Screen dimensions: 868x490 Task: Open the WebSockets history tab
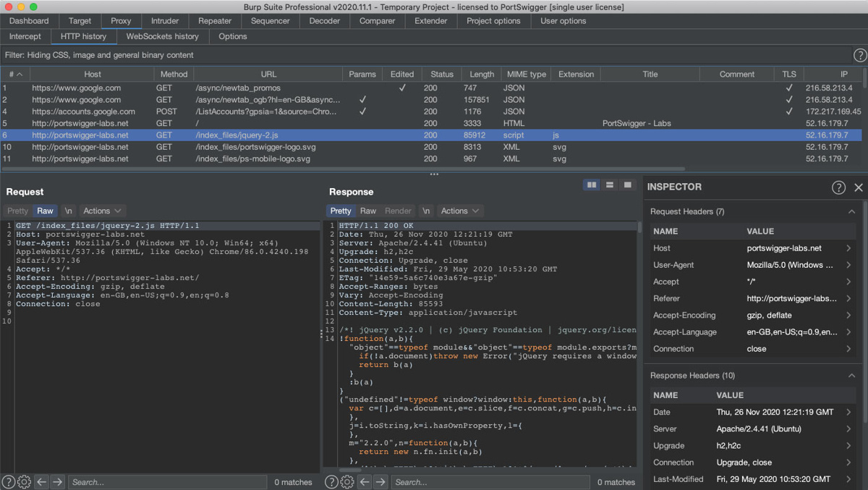[162, 36]
